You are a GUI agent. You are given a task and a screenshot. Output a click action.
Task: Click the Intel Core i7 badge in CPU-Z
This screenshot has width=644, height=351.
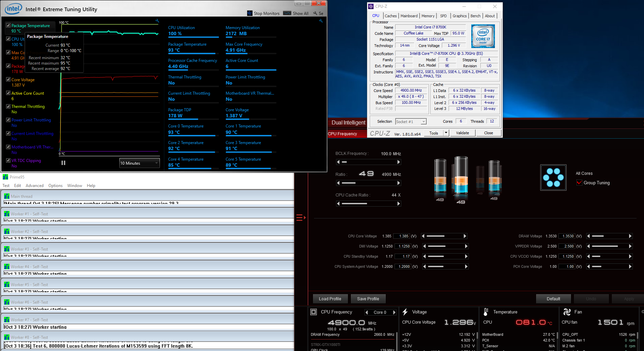click(x=483, y=36)
